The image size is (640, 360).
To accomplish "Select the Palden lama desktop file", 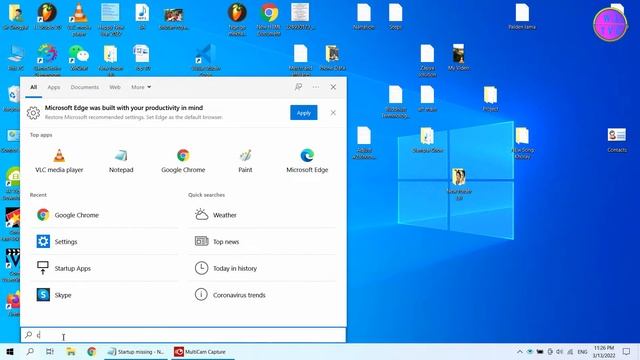I will tap(522, 16).
